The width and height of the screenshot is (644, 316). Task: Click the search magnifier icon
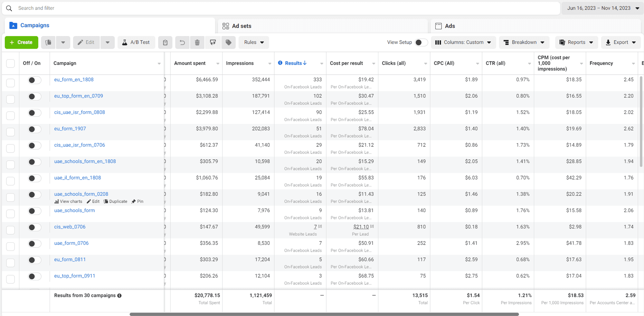pos(9,8)
